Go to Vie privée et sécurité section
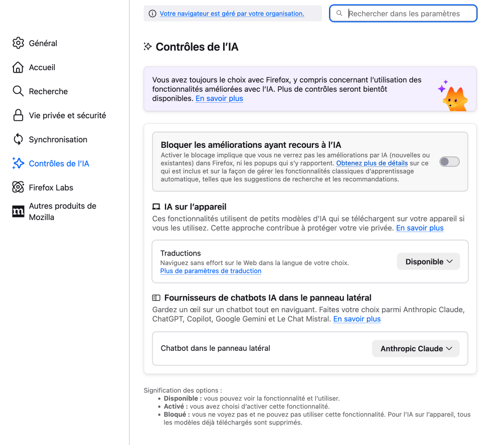This screenshot has width=504, height=445. pyautogui.click(x=67, y=115)
